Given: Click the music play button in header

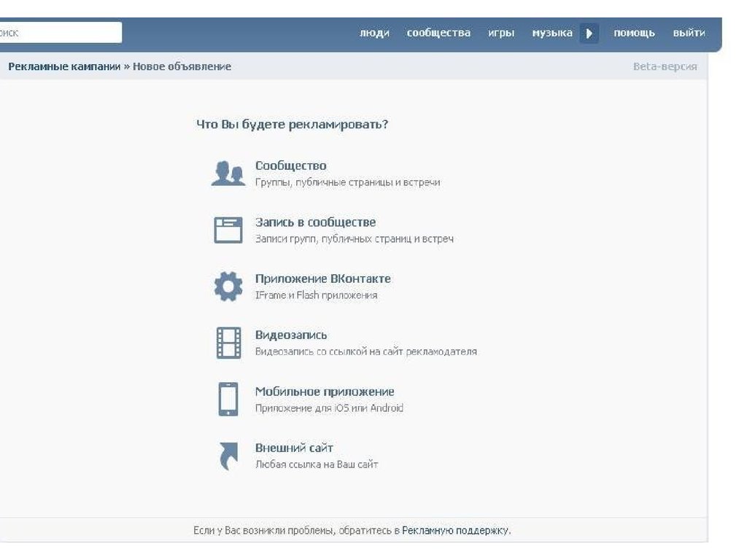Looking at the screenshot, I should click(x=589, y=34).
